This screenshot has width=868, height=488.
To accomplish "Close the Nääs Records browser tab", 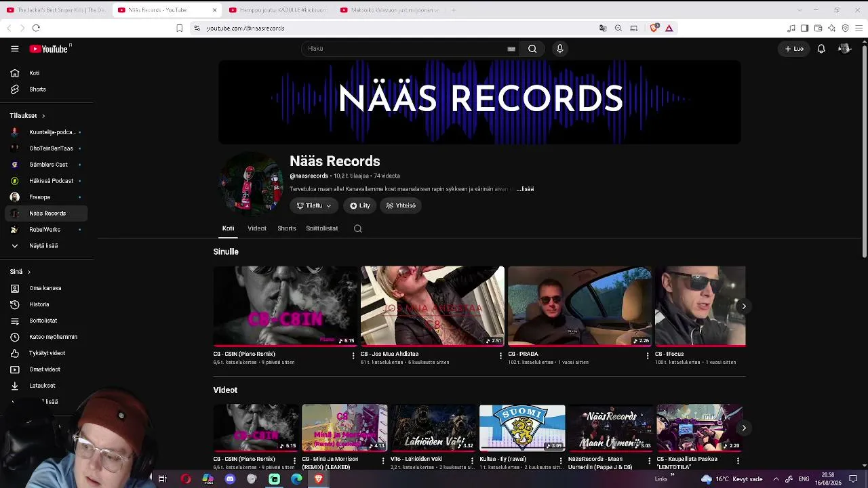I will (214, 10).
